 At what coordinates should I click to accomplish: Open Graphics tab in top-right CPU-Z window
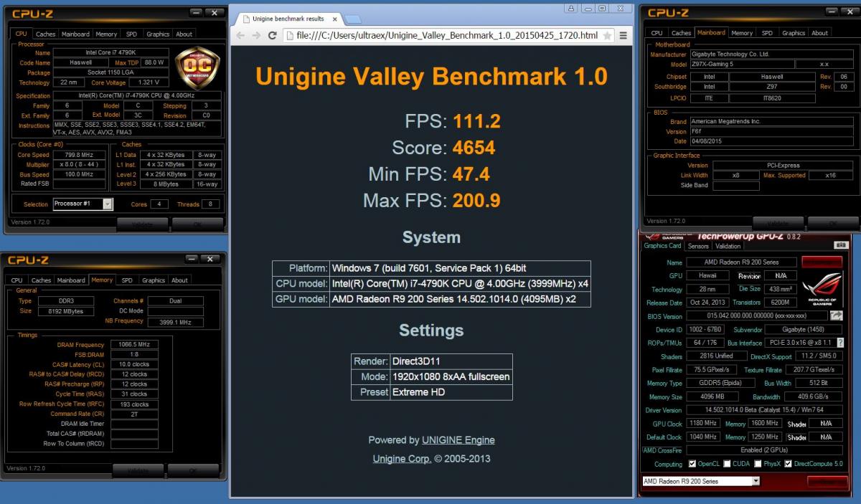tap(794, 33)
